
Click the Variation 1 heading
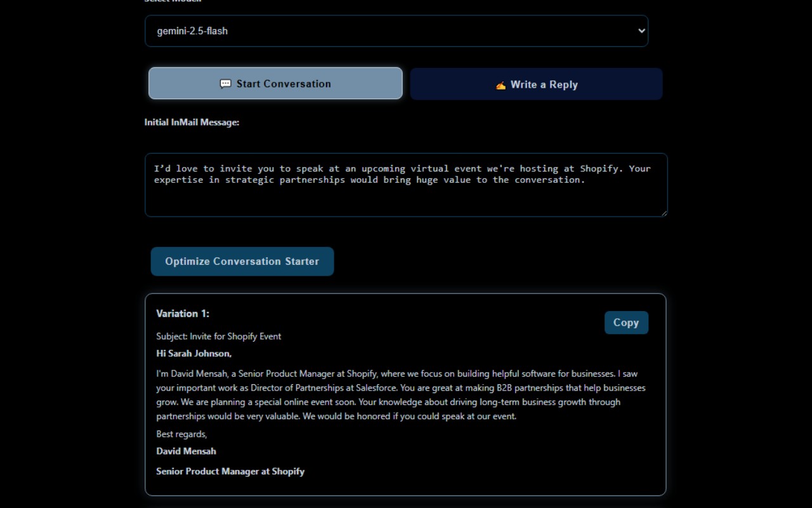[183, 313]
